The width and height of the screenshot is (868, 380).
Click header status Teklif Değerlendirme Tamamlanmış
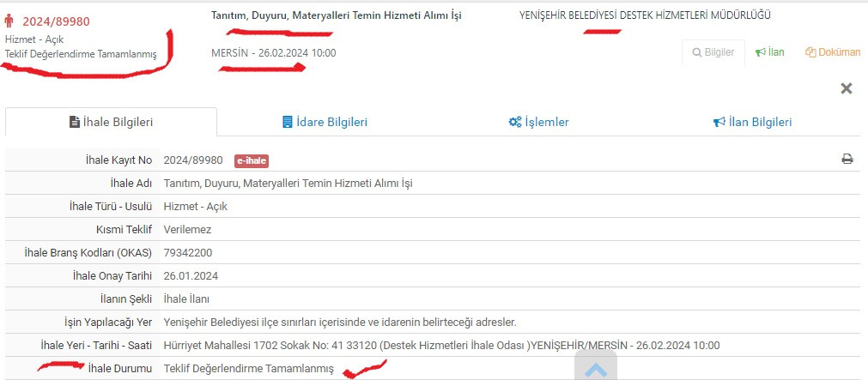[x=81, y=54]
